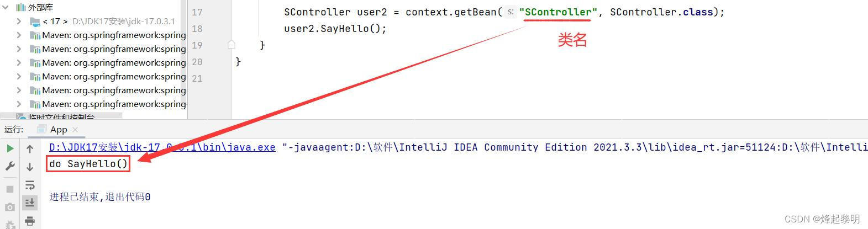Toggle soft-wrap in console
This screenshot has height=229, width=868.
(30, 185)
